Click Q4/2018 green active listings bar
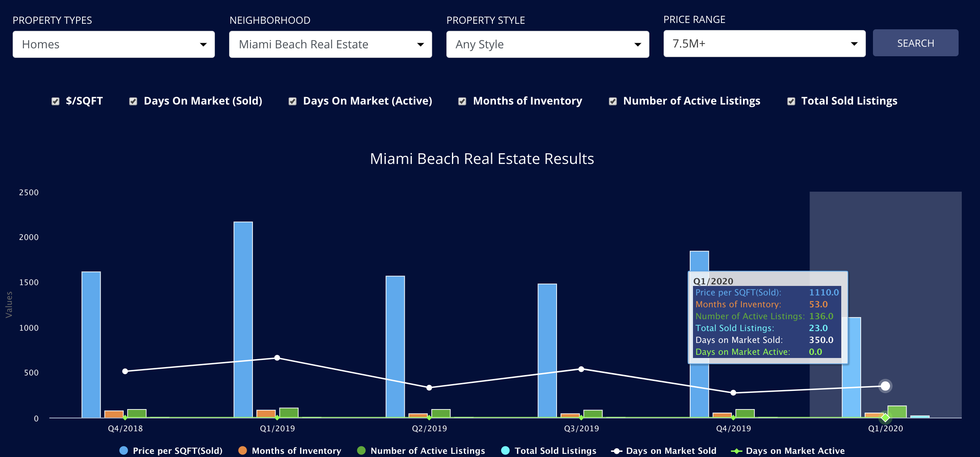 [x=137, y=413]
